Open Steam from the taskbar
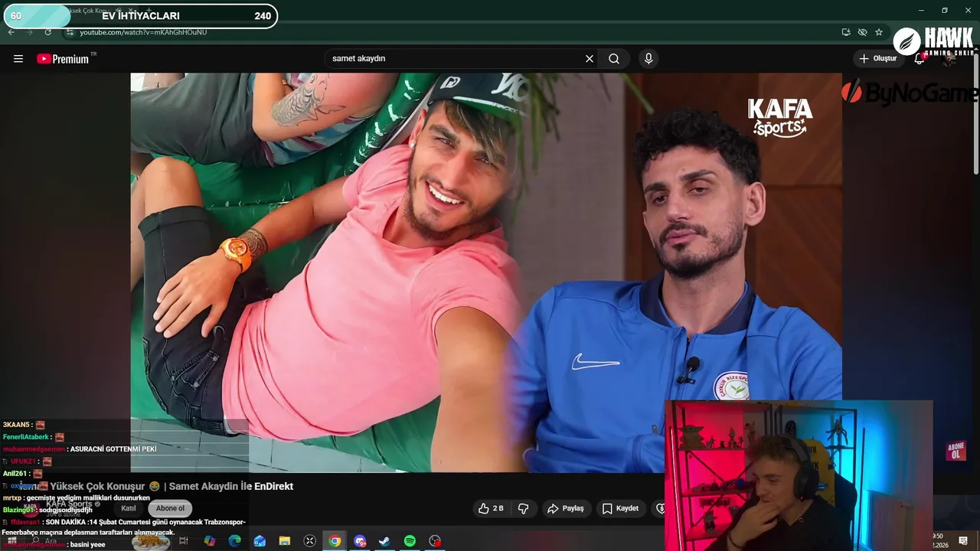The width and height of the screenshot is (980, 551). (384, 541)
